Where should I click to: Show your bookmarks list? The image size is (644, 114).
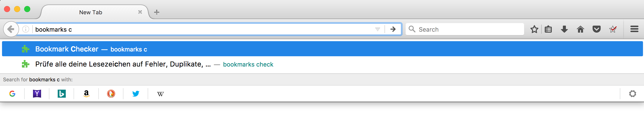(548, 29)
